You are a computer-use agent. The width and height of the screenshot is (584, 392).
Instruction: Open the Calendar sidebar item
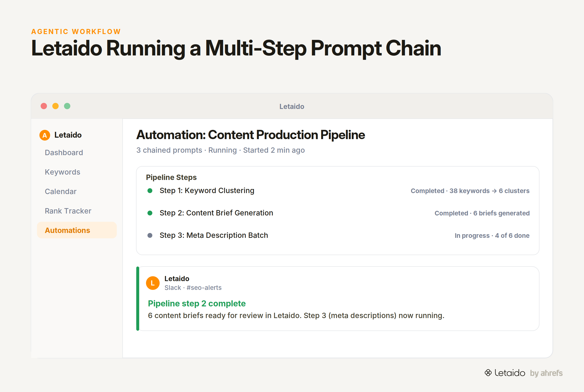(x=61, y=191)
